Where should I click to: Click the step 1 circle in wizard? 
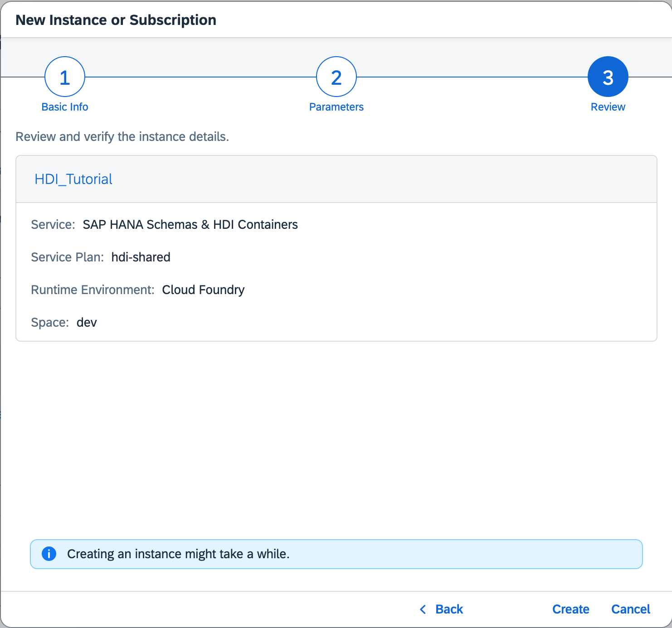tap(65, 77)
